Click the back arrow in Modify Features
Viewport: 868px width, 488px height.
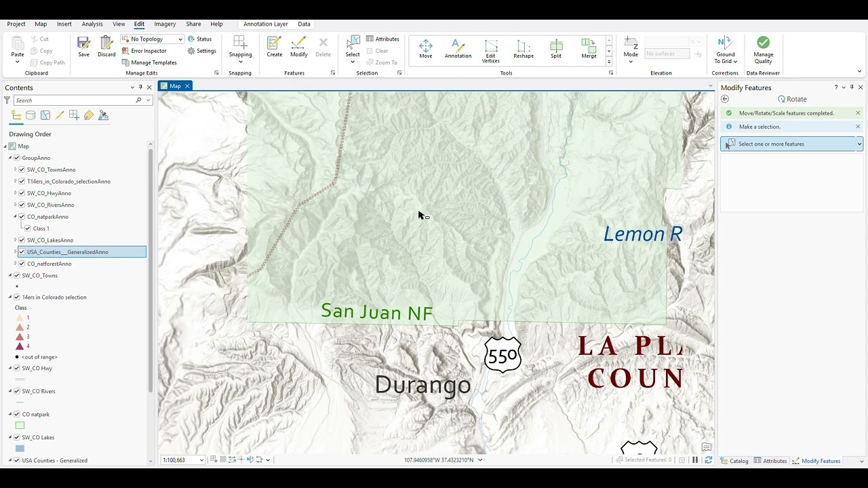725,99
